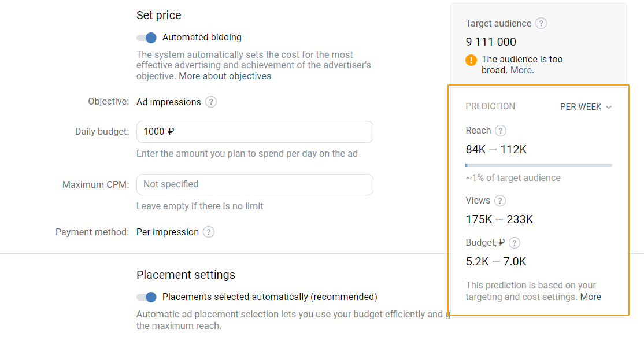
Task: Open the More link about broad audience
Action: 521,71
